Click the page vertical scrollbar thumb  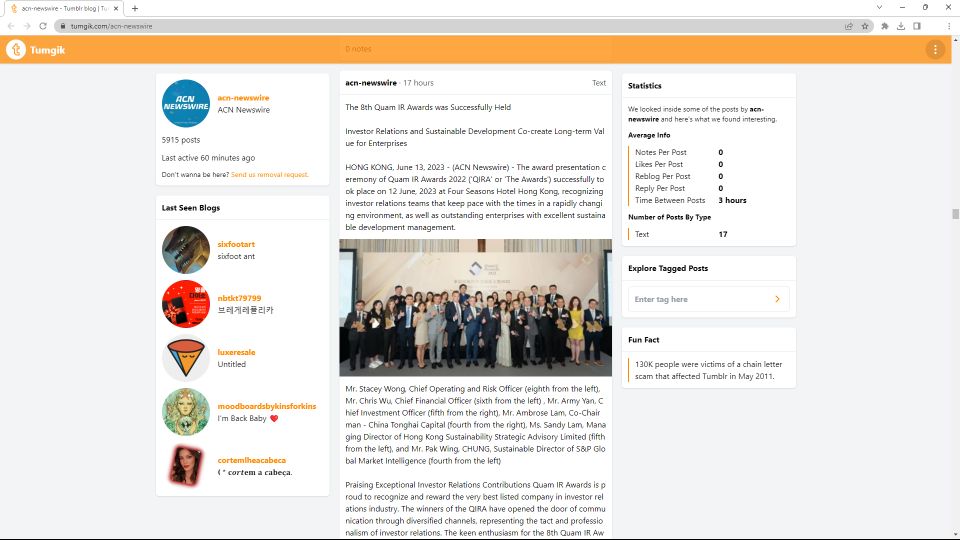955,214
